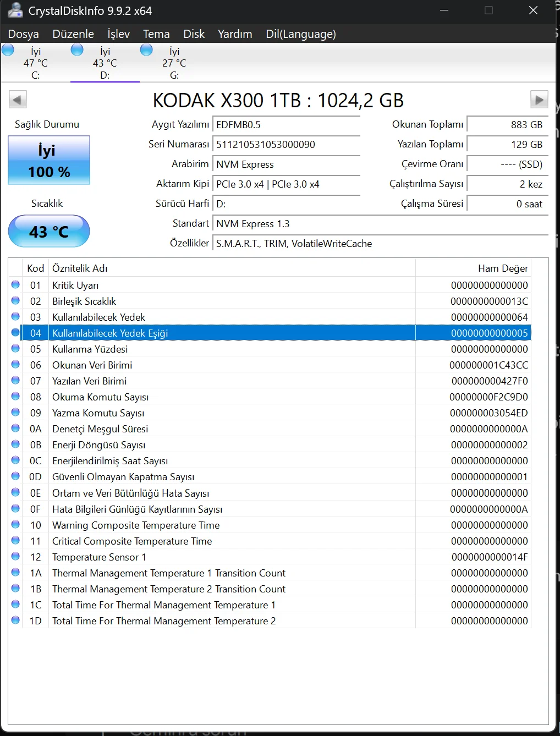The image size is (560, 736).
Task: Open the Tema menu
Action: pyautogui.click(x=156, y=34)
